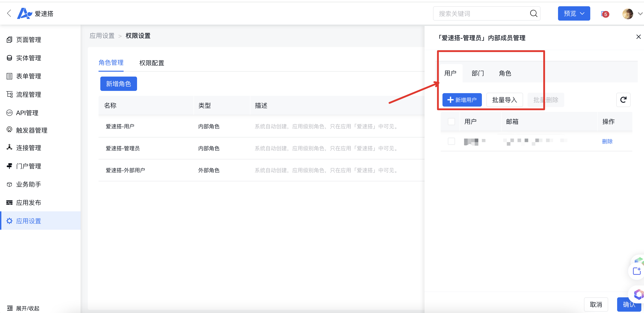Click the 爱速搭 logo icon

coord(24,13)
